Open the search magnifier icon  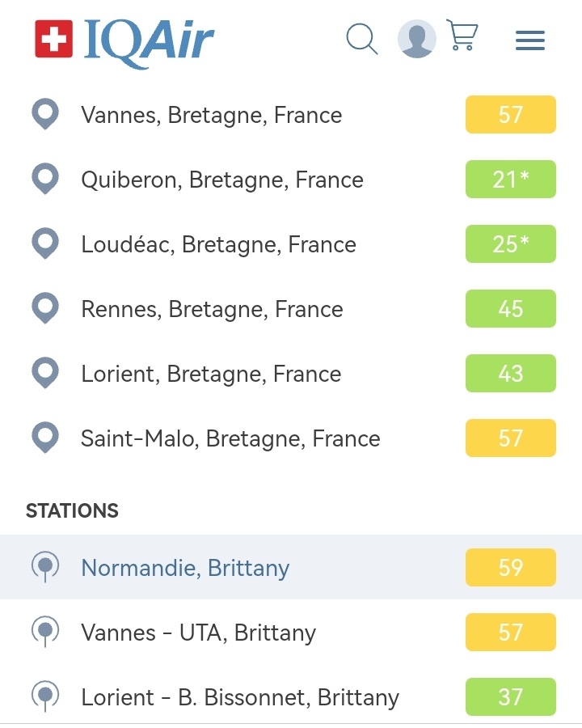pos(361,38)
